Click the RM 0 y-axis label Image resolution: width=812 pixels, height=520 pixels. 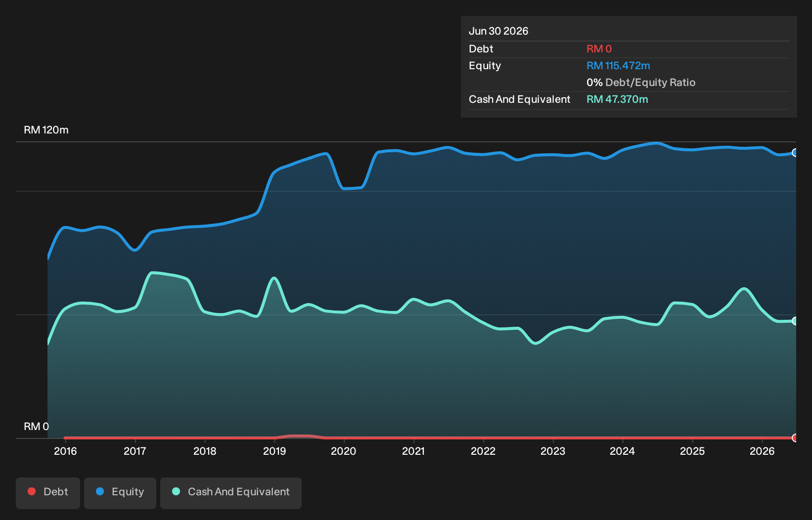pyautogui.click(x=37, y=427)
